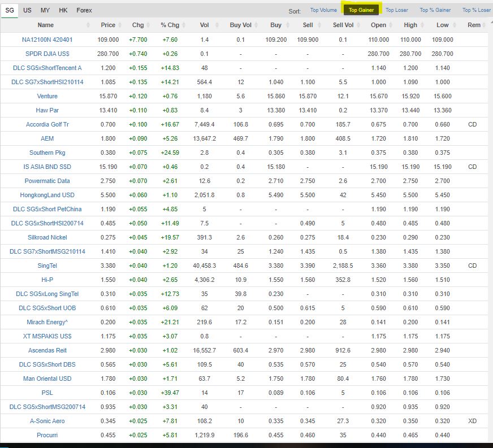Image resolution: width=493 pixels, height=448 pixels.
Task: Select the Forex tab
Action: click(x=84, y=10)
